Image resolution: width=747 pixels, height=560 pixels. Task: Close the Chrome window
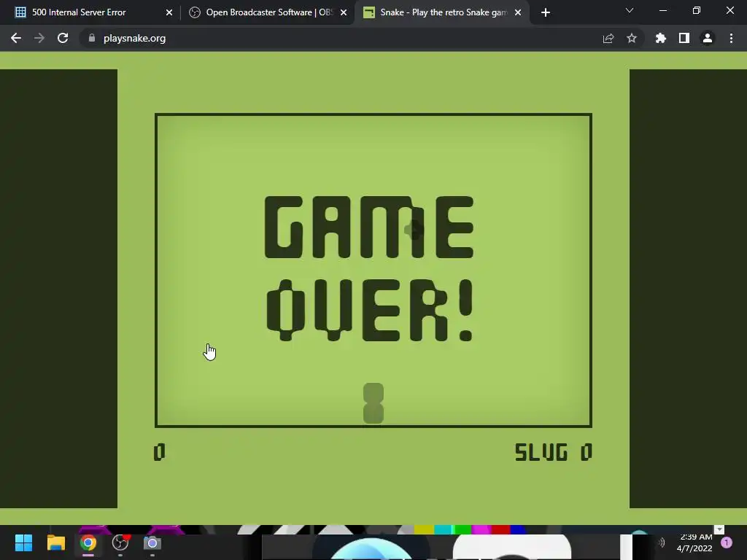(729, 10)
